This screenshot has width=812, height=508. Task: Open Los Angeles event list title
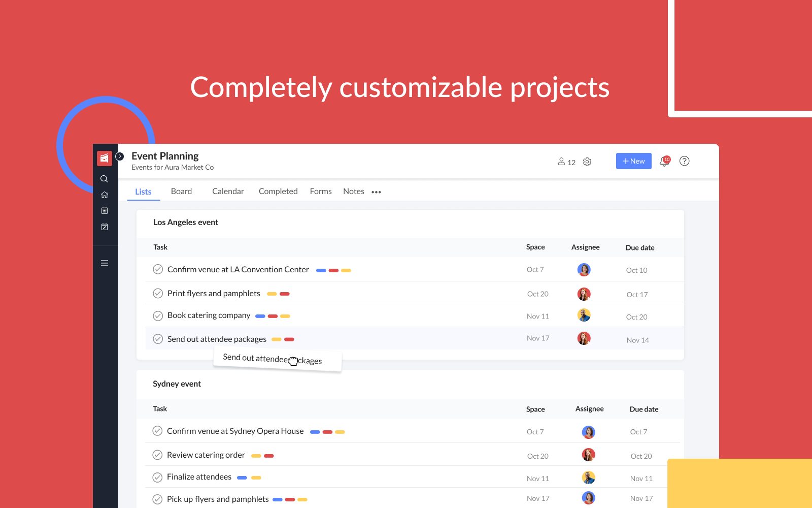point(186,222)
